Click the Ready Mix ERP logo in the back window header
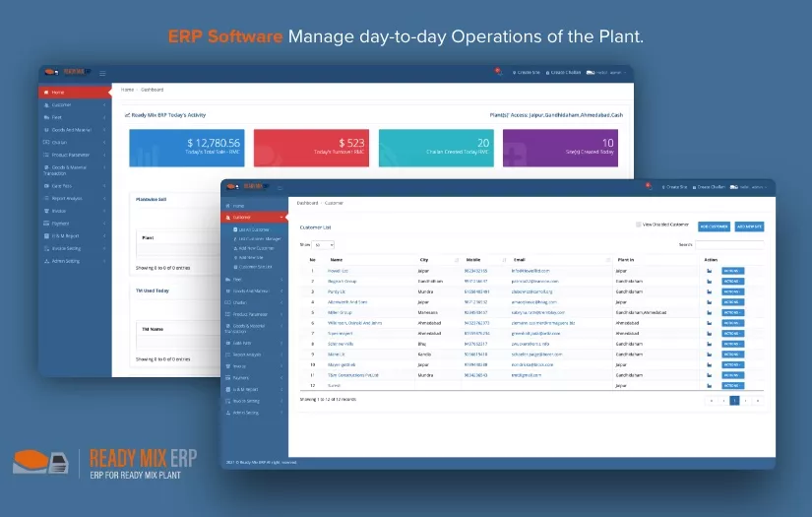Viewport: 812px width, 517px height. (67, 72)
